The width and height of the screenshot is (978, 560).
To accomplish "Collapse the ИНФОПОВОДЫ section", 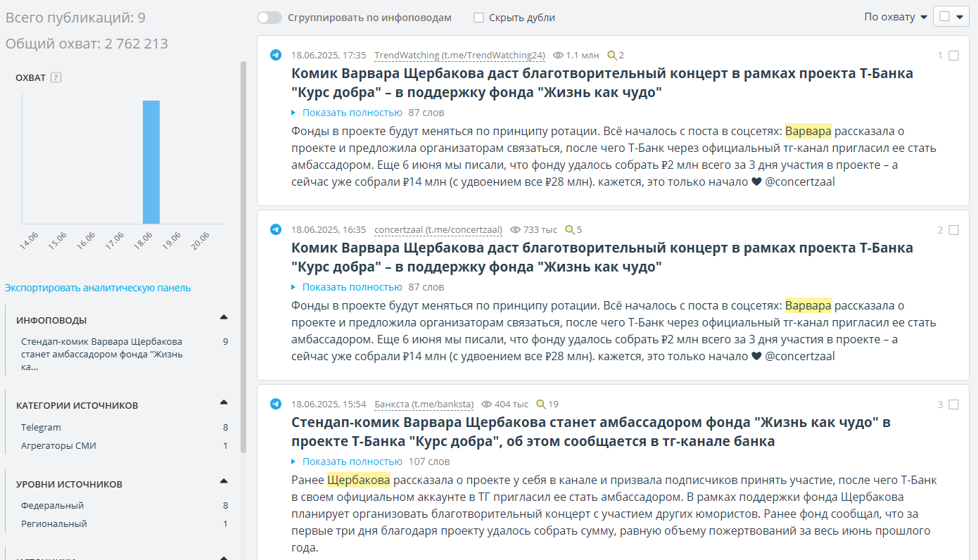I will (224, 317).
